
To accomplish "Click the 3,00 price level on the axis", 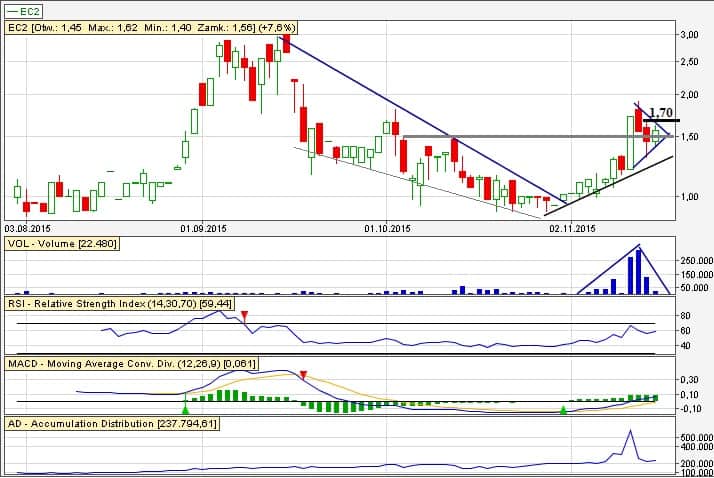I will pyautogui.click(x=688, y=34).
